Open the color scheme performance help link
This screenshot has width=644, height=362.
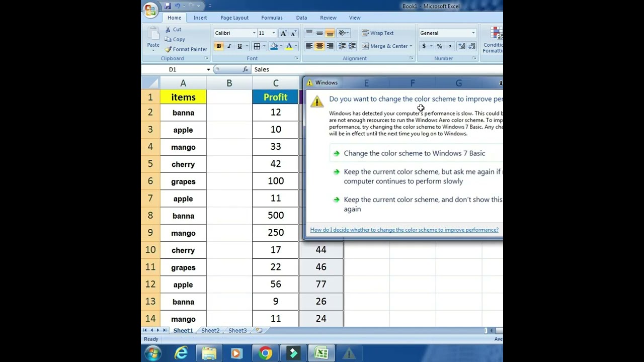coord(404,230)
